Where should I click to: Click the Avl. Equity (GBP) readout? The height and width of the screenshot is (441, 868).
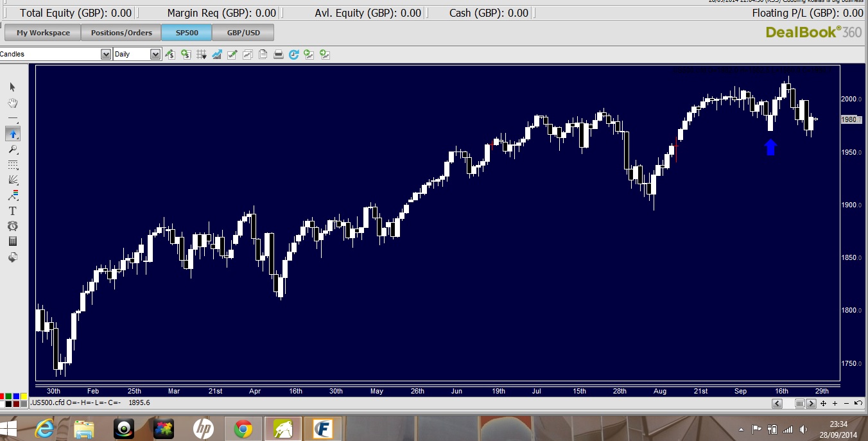coord(368,13)
